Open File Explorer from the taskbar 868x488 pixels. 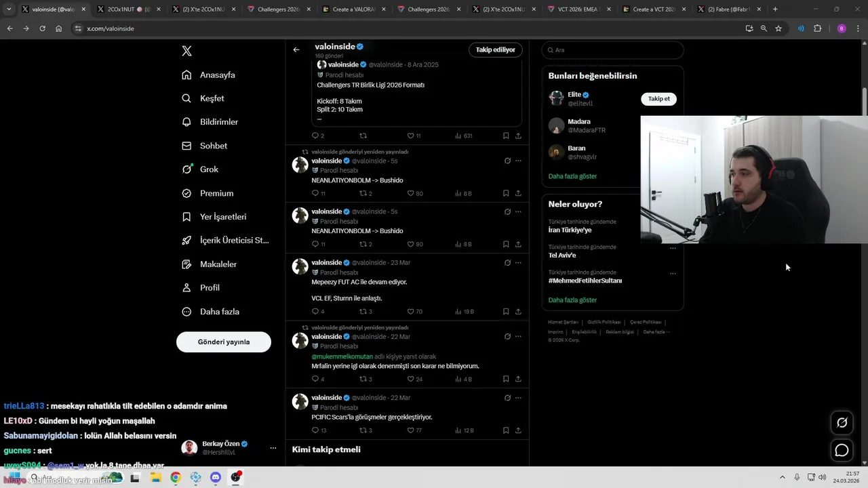pyautogui.click(x=155, y=477)
